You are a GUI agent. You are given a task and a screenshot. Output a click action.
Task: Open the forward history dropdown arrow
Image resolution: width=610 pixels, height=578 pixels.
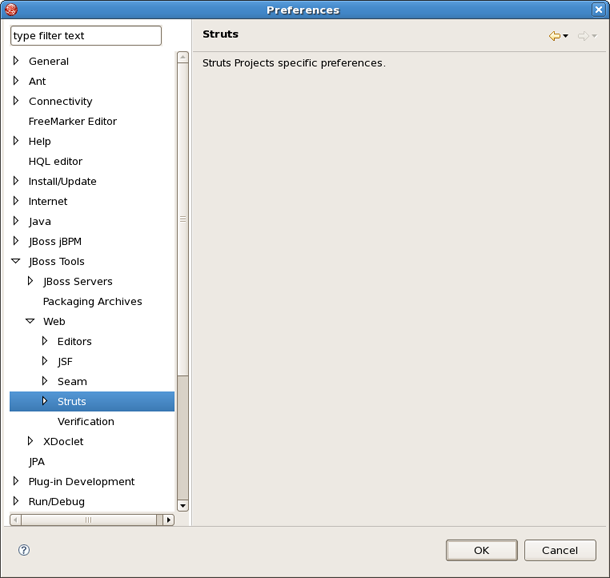coord(594,36)
